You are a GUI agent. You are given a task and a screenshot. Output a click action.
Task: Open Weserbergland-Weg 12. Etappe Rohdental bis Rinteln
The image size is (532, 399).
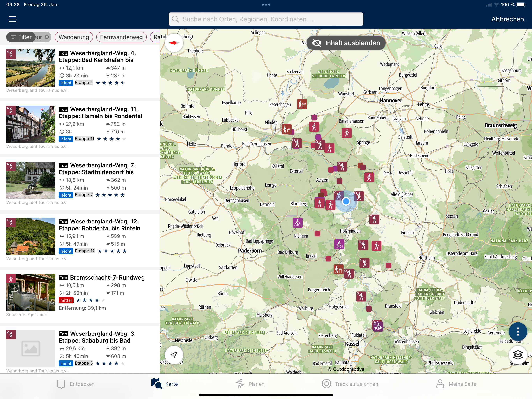pyautogui.click(x=80, y=240)
